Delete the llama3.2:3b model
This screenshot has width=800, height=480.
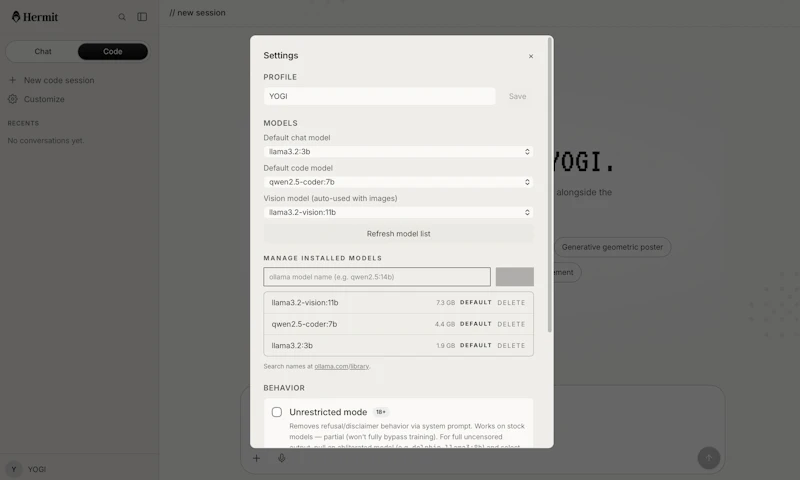click(x=511, y=345)
